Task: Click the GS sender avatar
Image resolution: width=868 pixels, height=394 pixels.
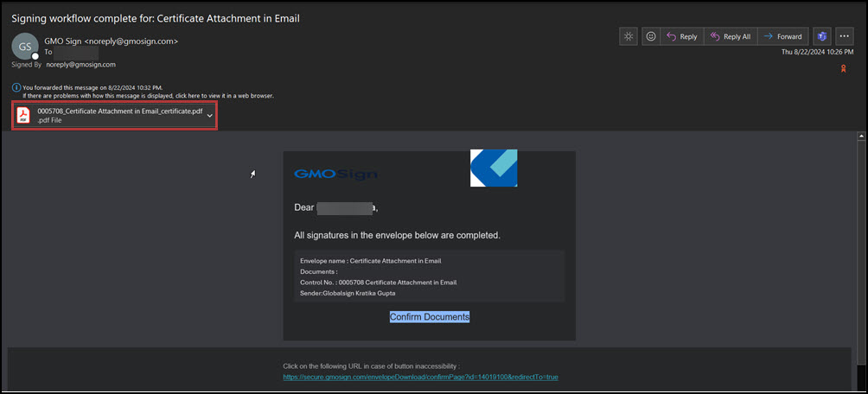Action: [25, 47]
